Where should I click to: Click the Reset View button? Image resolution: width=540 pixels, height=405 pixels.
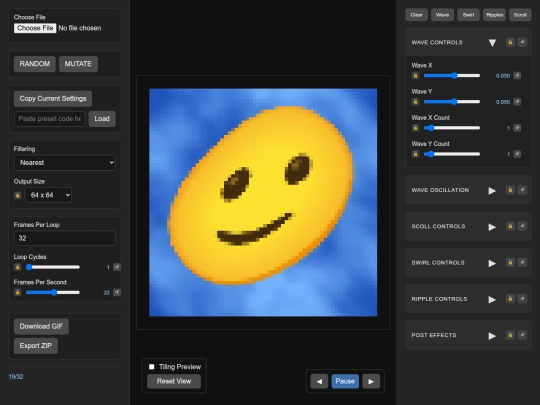(174, 381)
